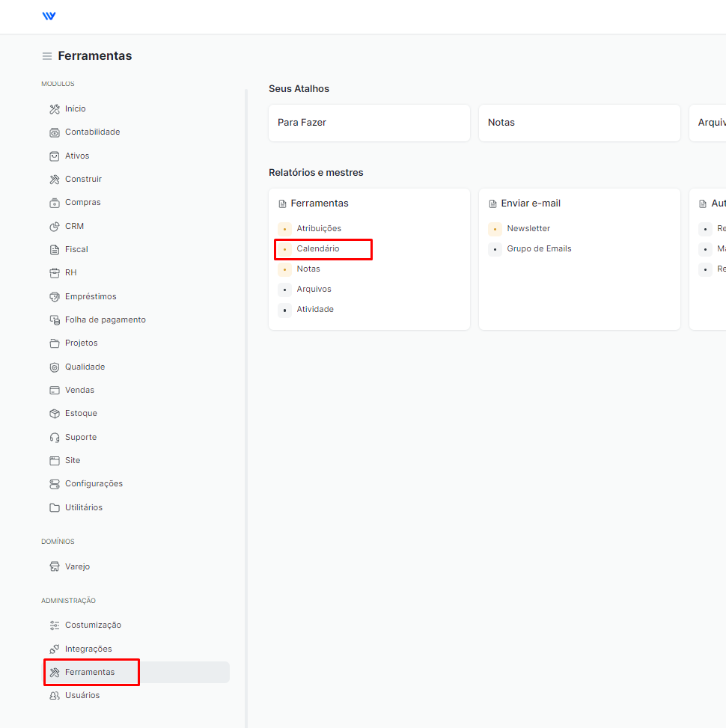Go to Usuários in the Administração section
This screenshot has width=726, height=728.
point(82,695)
